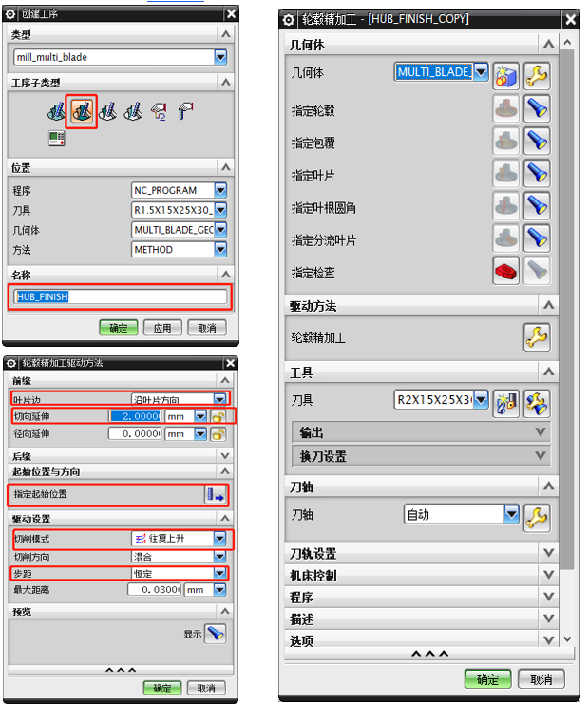The height and width of the screenshot is (705, 588).
Task: Display 指定包覆 with flashlight icon
Action: coord(537,141)
